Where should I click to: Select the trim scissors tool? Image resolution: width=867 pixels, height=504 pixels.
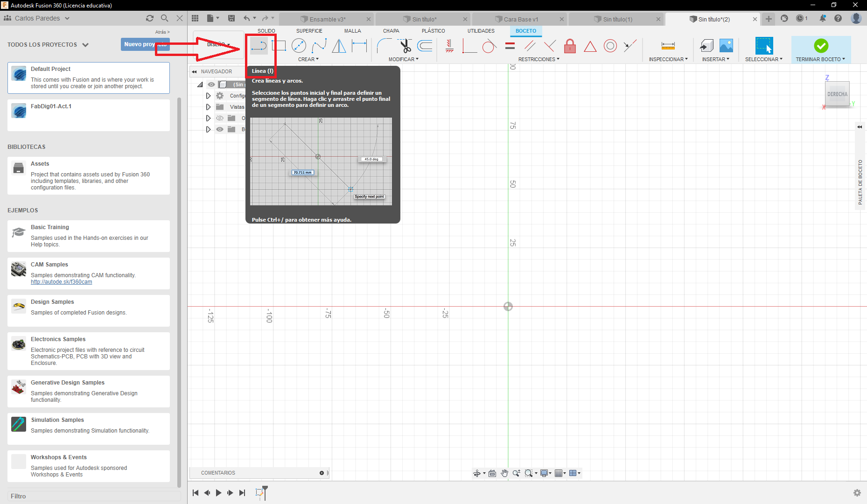point(405,46)
